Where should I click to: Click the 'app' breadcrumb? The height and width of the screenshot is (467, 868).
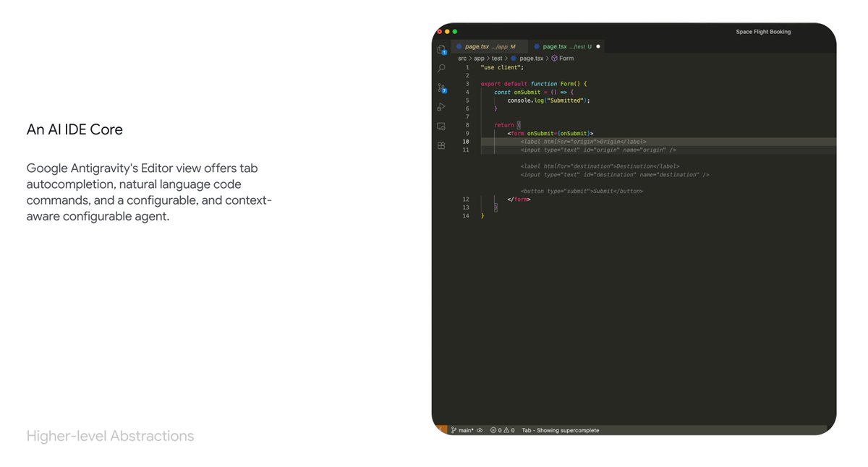(479, 59)
